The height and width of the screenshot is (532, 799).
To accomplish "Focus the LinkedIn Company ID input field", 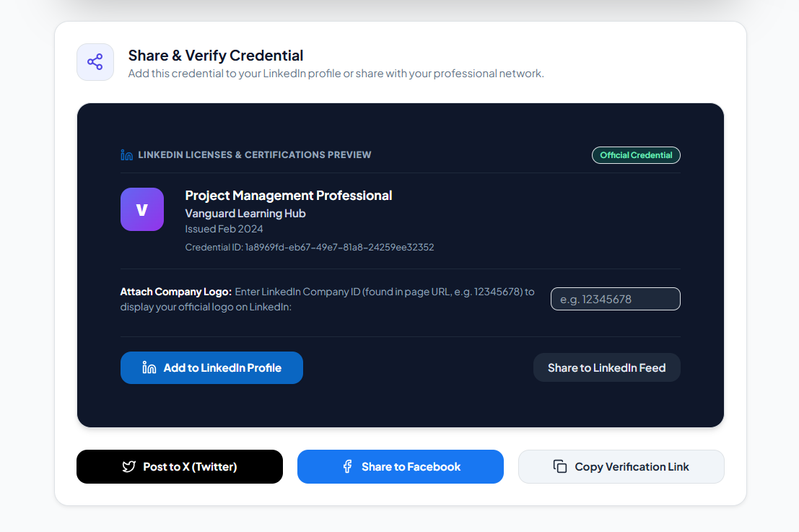I will pos(616,299).
